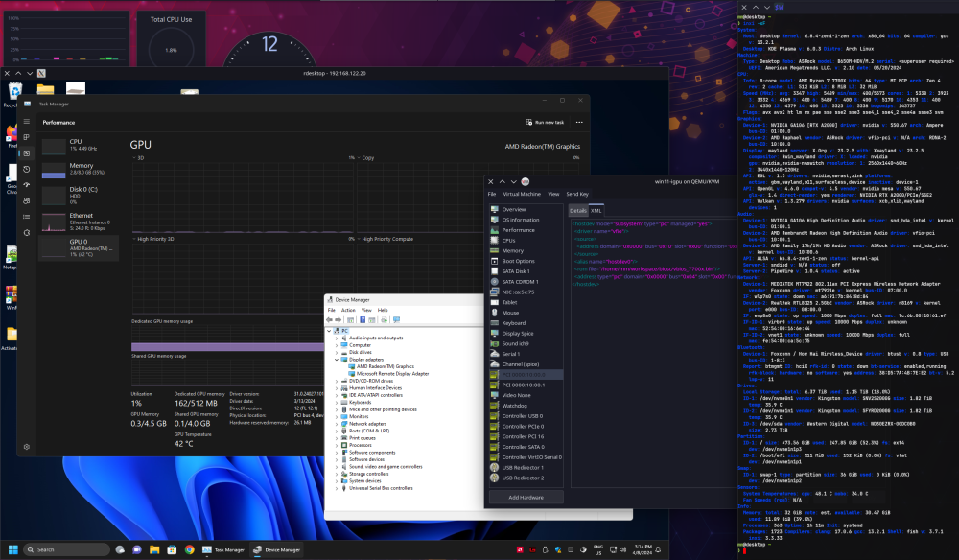The width and height of the screenshot is (959, 560).
Task: Open the Task Manager Services puzzle icon
Action: [26, 232]
